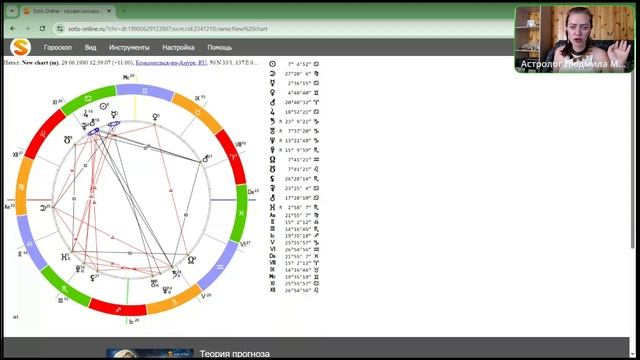
Task: Open the Теория прогноза banner
Action: [x=235, y=353]
